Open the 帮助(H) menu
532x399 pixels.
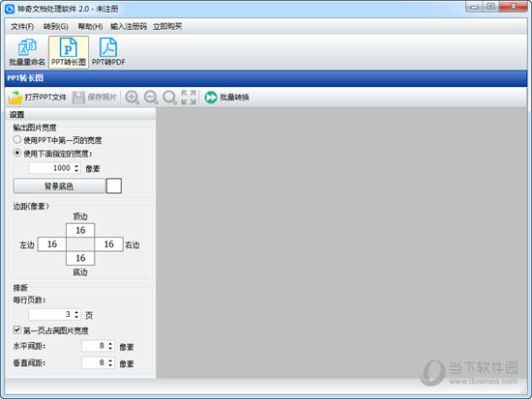point(90,26)
